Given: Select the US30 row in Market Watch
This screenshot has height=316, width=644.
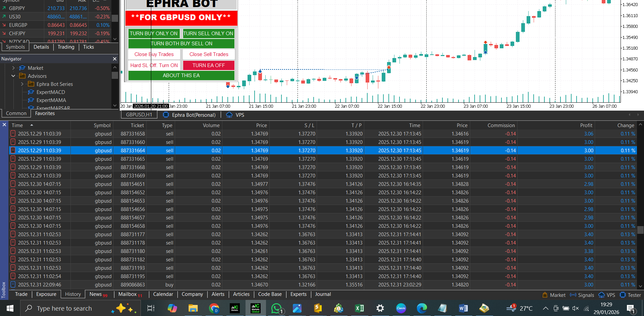Looking at the screenshot, I should tap(55, 16).
